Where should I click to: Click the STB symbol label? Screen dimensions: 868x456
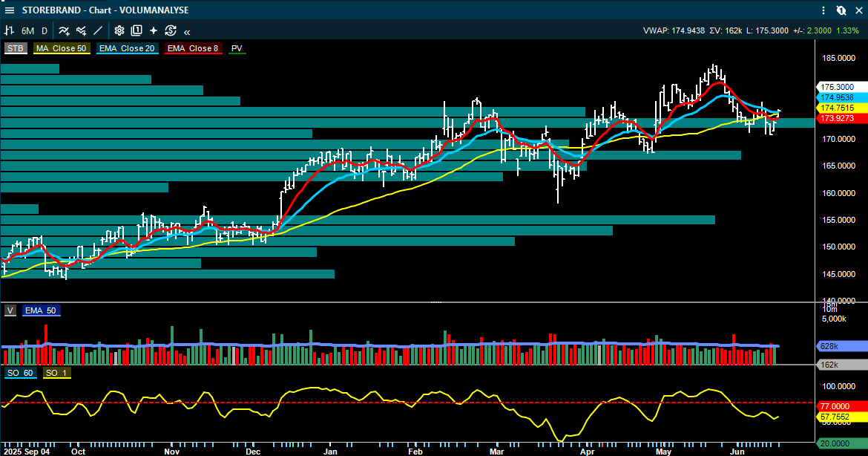click(x=16, y=48)
